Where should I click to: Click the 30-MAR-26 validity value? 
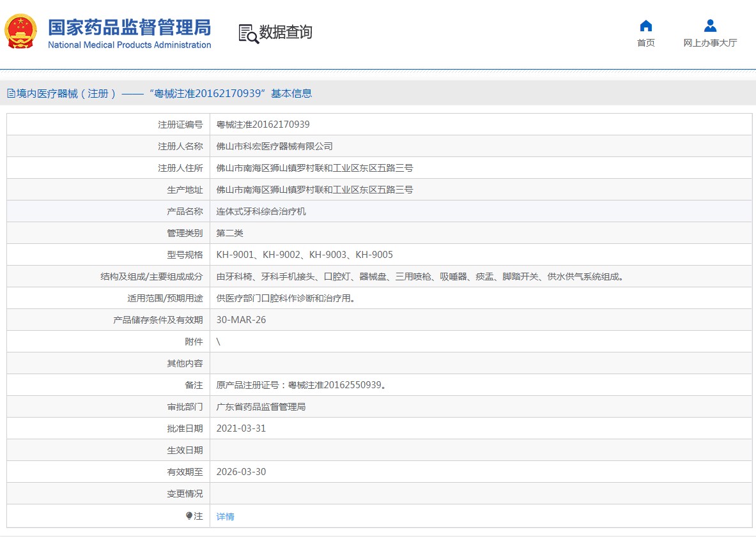point(241,320)
